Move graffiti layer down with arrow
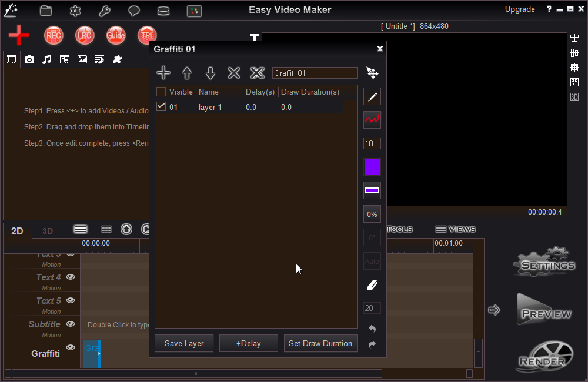588x382 pixels. [211, 73]
